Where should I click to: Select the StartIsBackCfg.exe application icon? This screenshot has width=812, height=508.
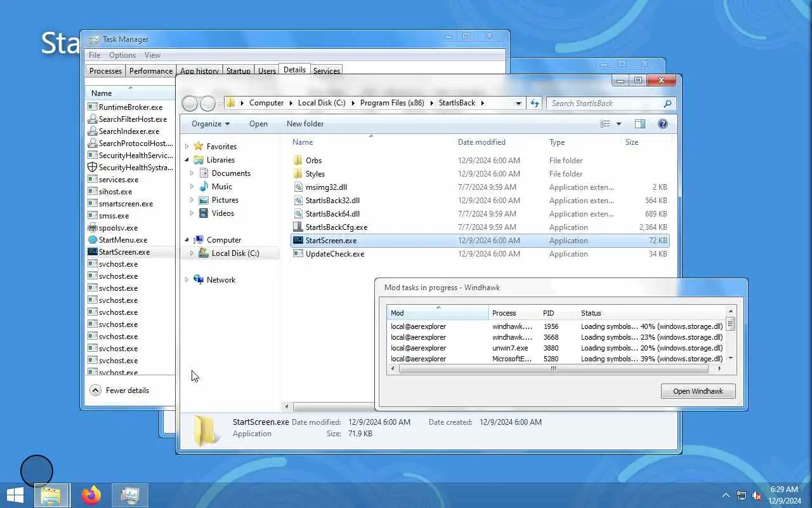[x=298, y=227]
